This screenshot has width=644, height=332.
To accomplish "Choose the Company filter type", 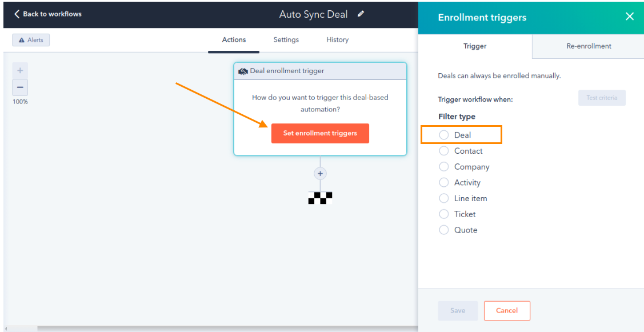I will coord(444,167).
